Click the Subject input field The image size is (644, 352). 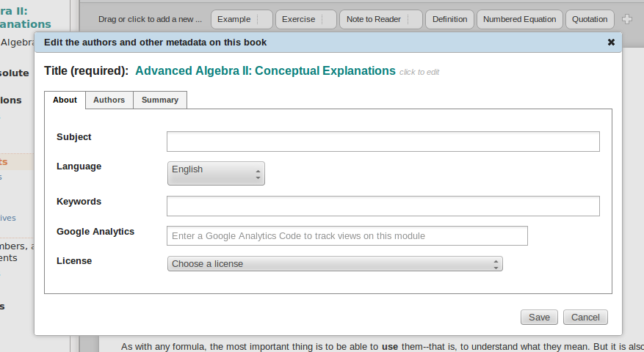click(x=383, y=142)
